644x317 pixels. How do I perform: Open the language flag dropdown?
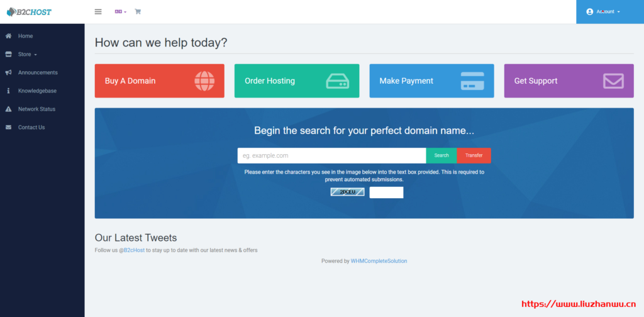pyautogui.click(x=120, y=11)
